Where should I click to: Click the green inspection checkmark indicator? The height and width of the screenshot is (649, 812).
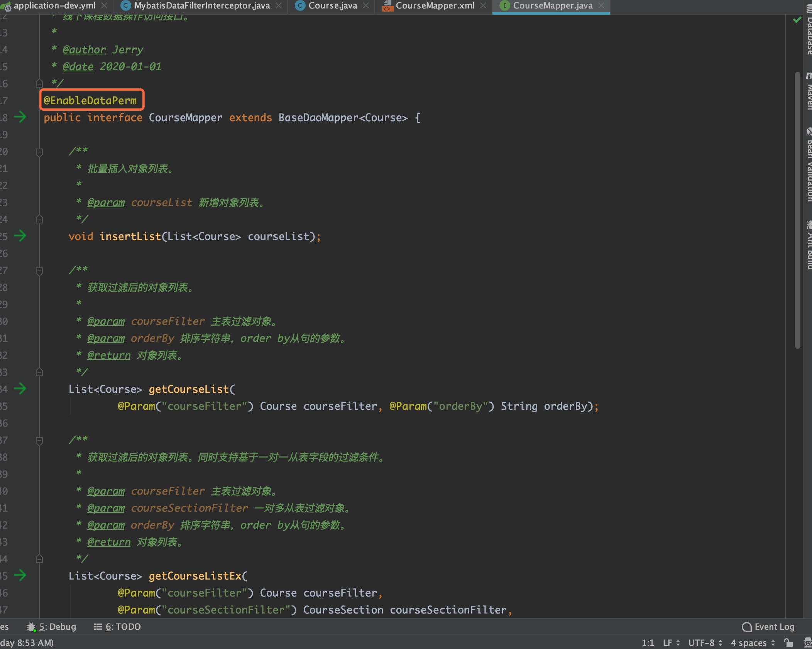[797, 20]
